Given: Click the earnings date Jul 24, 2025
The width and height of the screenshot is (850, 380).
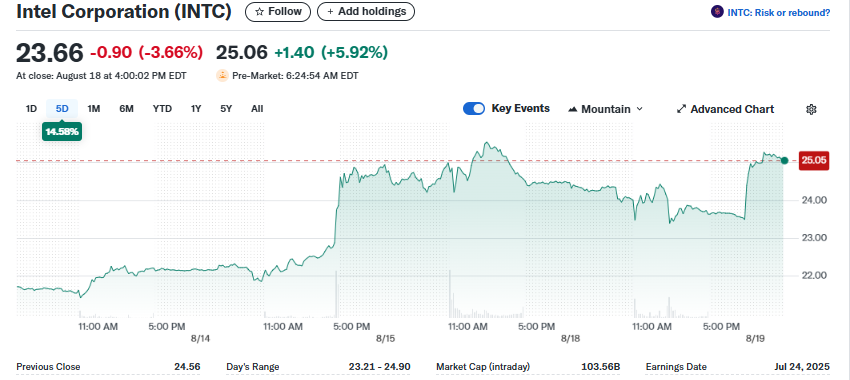Looking at the screenshot, I should click(802, 367).
